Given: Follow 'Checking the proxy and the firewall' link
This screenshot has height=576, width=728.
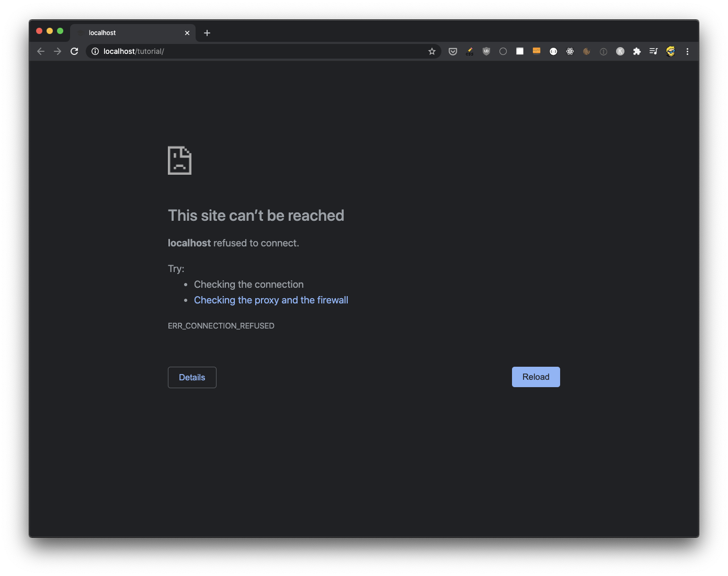Looking at the screenshot, I should 271,300.
